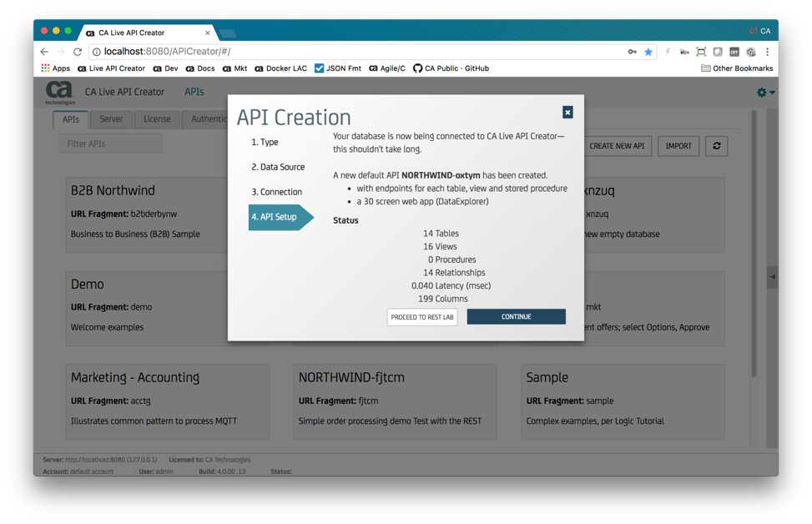Open the xnzuq new empty database card
Screen dimensions: 812x524
click(x=654, y=214)
